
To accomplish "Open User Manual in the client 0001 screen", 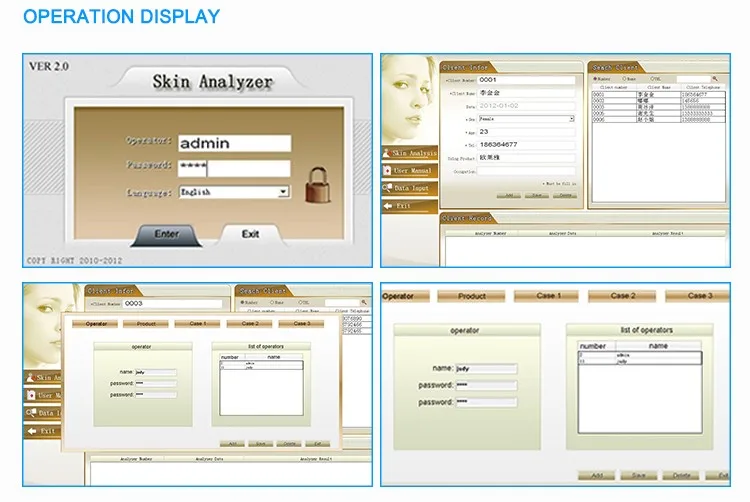I will [409, 171].
